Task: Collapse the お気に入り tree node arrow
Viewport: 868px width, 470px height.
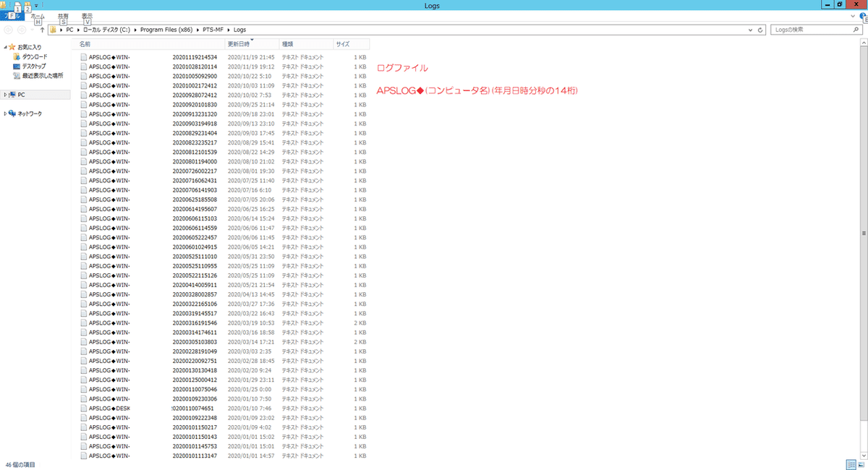Action: coord(5,47)
